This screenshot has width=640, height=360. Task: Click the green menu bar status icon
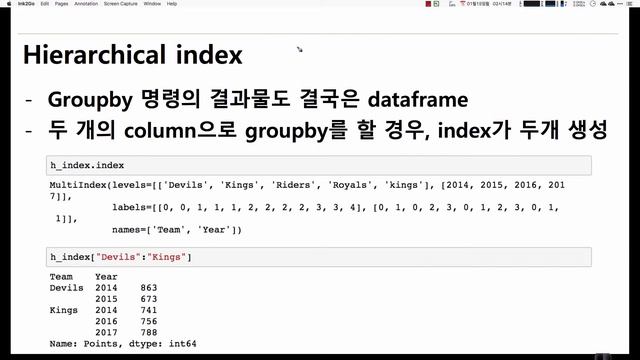(x=436, y=4)
